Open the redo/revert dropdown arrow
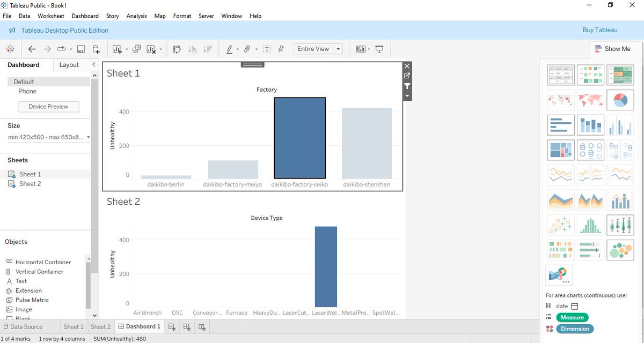 [x=71, y=49]
